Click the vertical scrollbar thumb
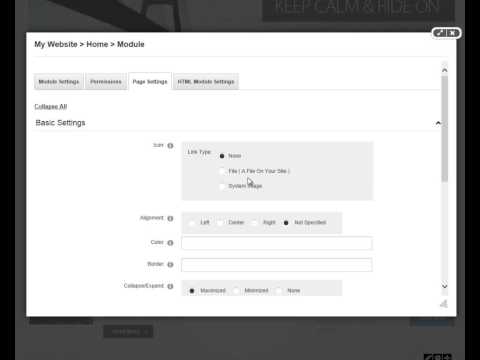This screenshot has width=480, height=360. coord(444,129)
